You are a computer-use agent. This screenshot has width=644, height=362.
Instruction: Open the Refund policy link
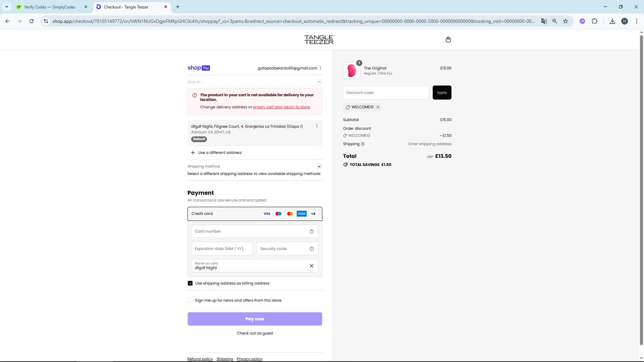point(200,359)
